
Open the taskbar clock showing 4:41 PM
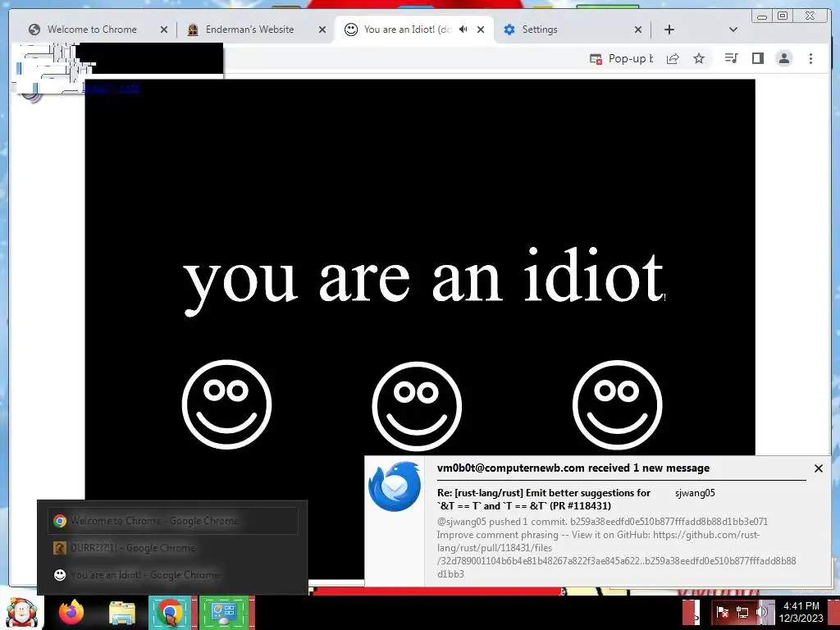(x=801, y=612)
